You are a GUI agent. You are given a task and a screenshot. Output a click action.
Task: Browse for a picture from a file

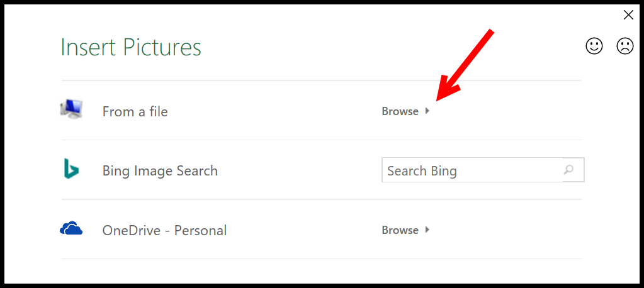pyautogui.click(x=400, y=111)
